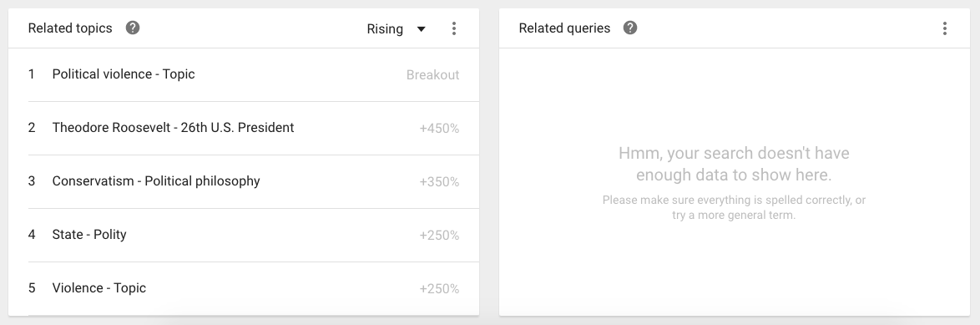
Task: Click the Breakout value for Political violence
Action: click(432, 75)
